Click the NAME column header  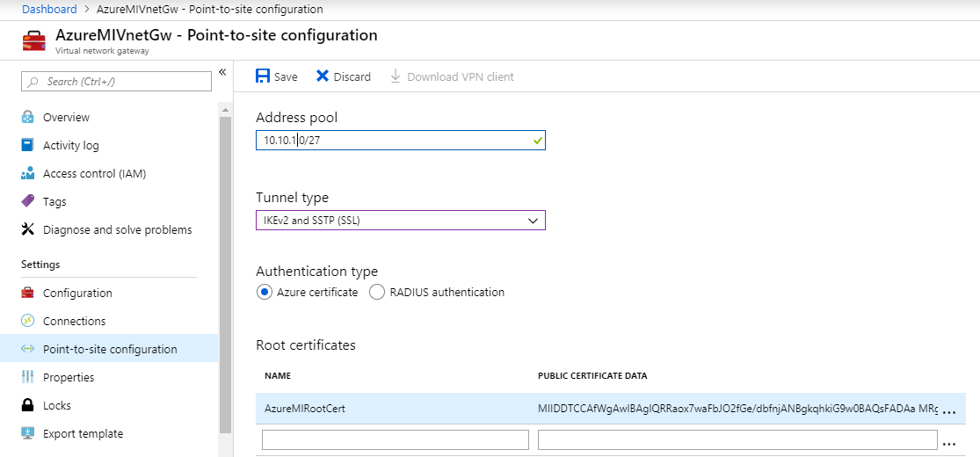(278, 376)
